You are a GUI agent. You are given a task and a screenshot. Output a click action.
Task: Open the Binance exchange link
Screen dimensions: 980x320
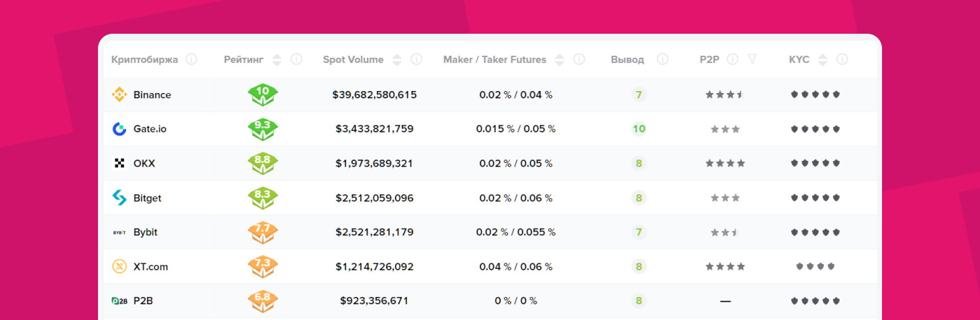[x=152, y=95]
